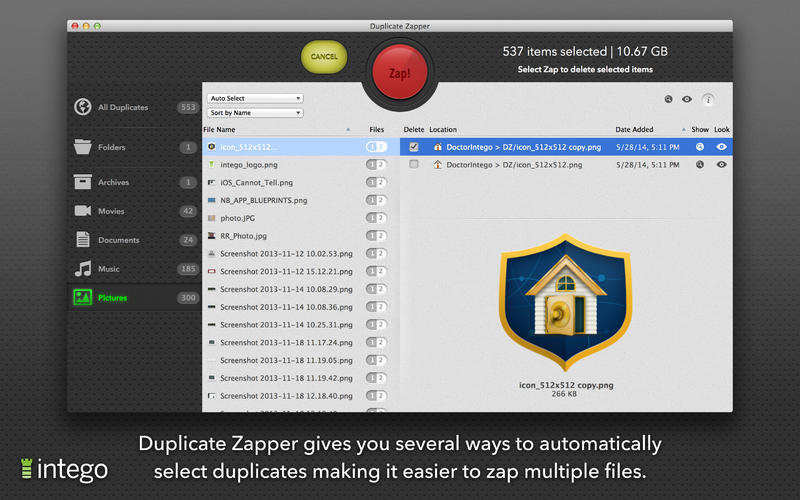Click the Look column header

(721, 130)
